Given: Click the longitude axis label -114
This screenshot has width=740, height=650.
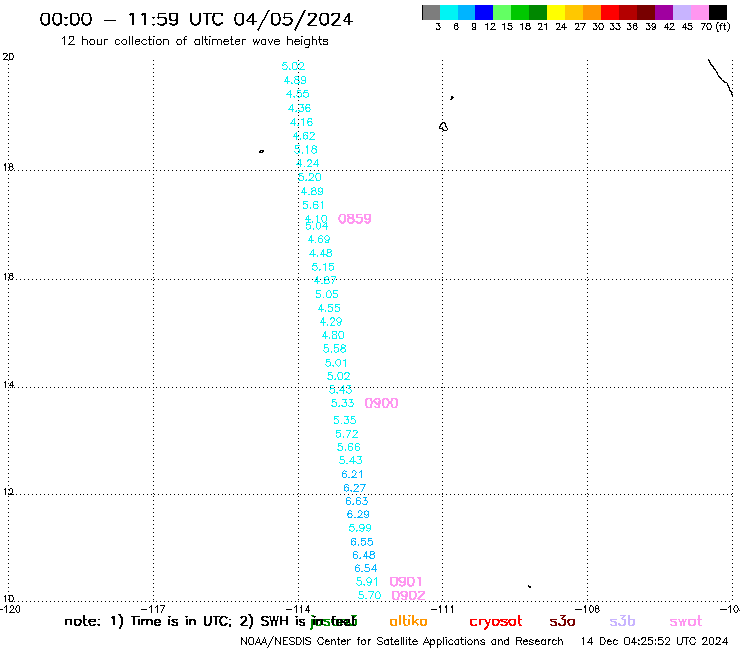Looking at the screenshot, I should click(297, 609).
